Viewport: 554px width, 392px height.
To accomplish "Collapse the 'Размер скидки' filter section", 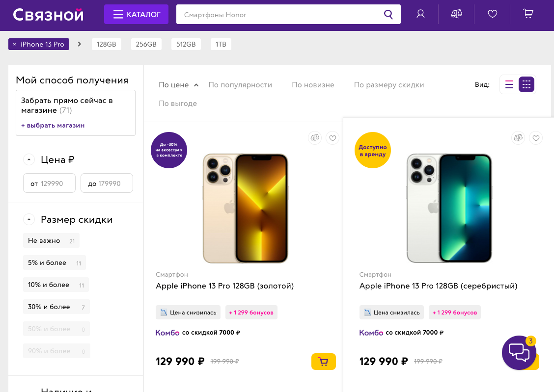I will (x=29, y=219).
